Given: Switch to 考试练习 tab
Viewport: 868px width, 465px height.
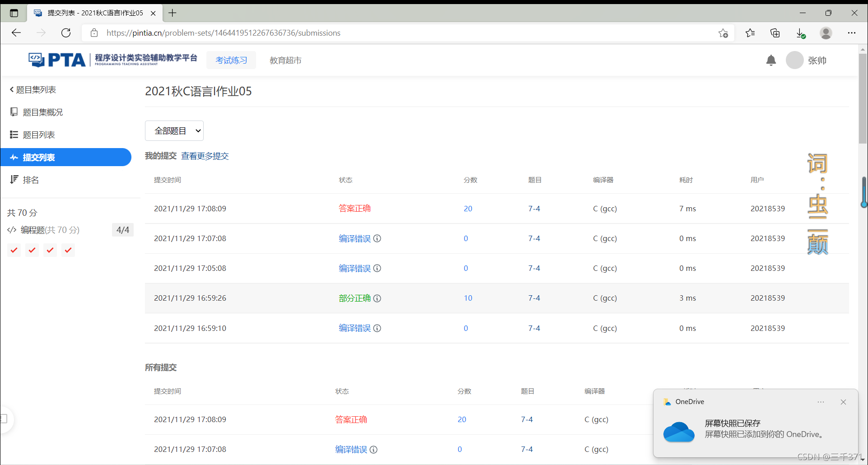Looking at the screenshot, I should (x=231, y=60).
